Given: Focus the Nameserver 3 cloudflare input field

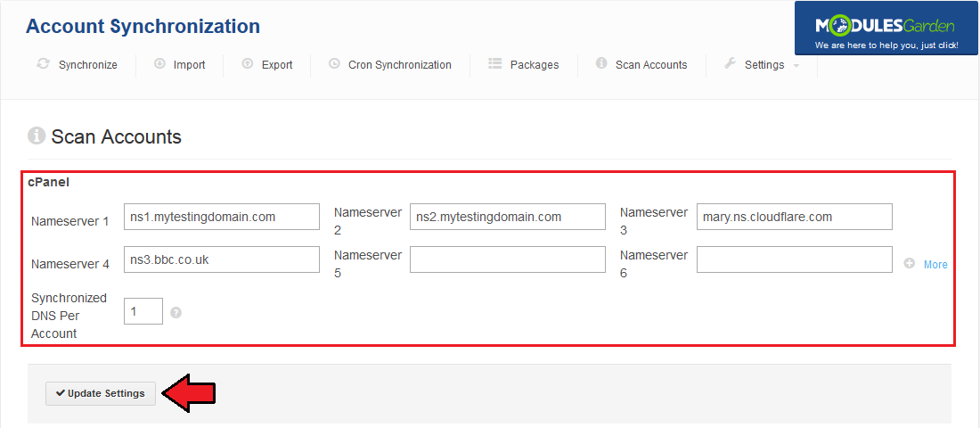Looking at the screenshot, I should [x=795, y=217].
